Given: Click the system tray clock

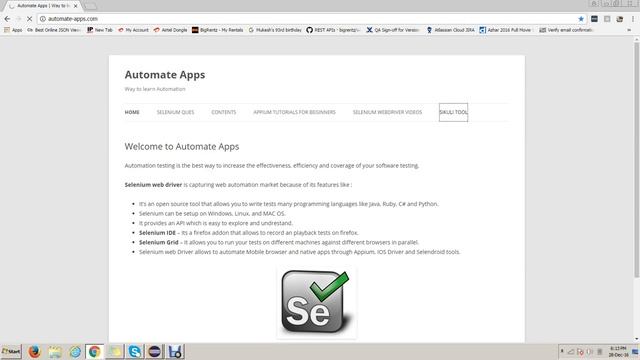Looking at the screenshot, I should [x=618, y=351].
